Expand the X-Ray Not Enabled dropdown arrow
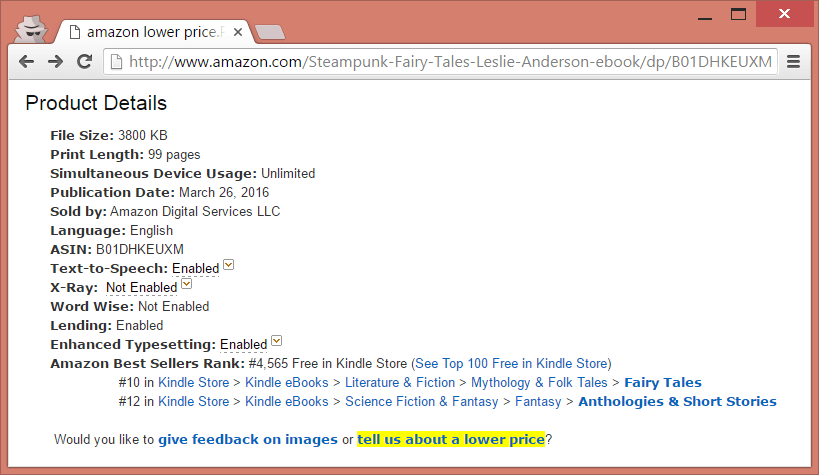This screenshot has width=819, height=475. 186,284
